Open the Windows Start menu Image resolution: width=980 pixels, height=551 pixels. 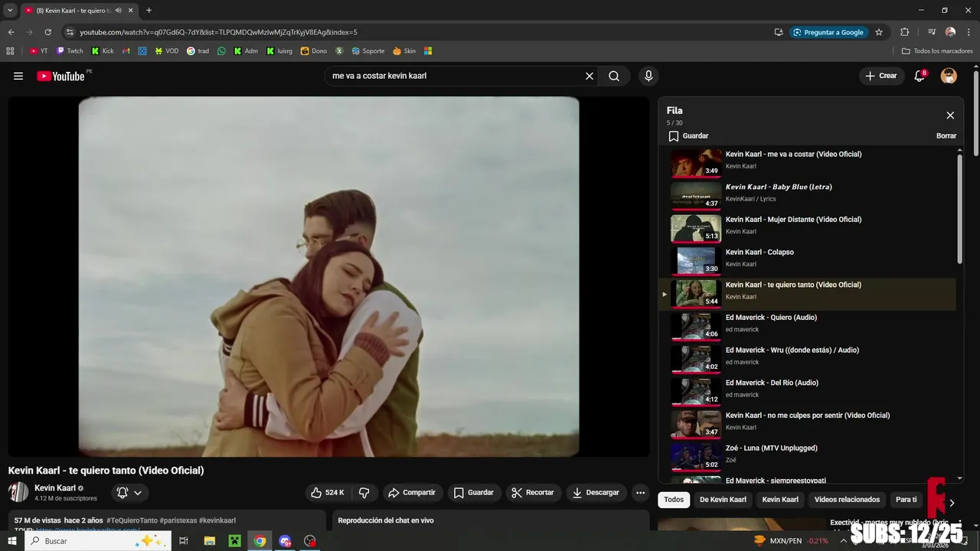[11, 541]
